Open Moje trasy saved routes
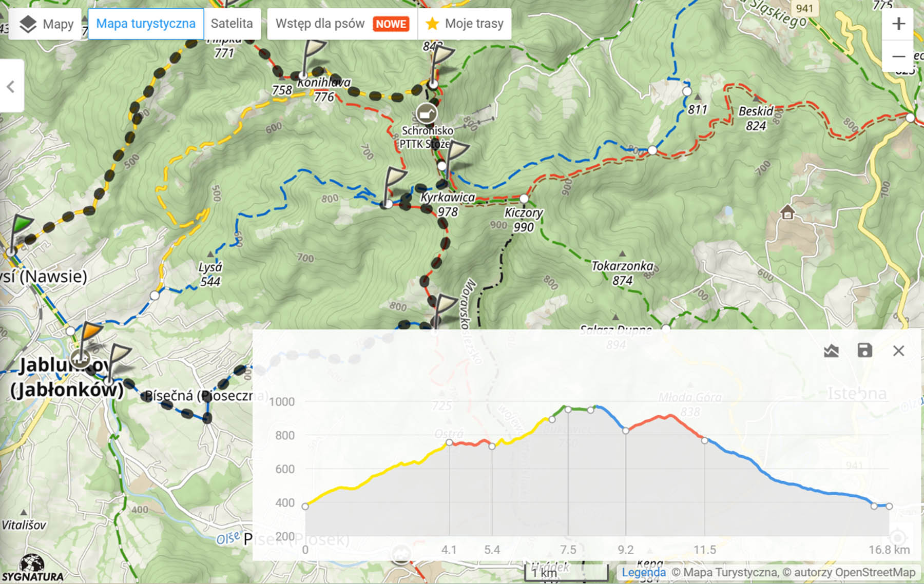The image size is (924, 584). (x=465, y=24)
